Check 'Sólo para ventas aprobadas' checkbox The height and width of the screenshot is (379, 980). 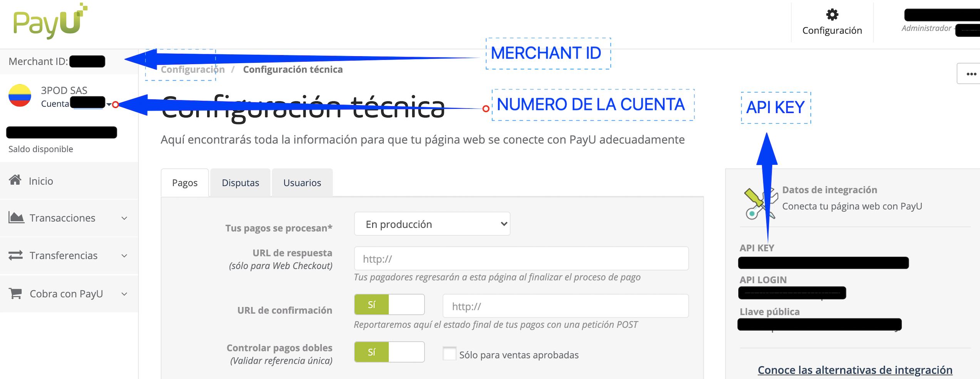pos(449,354)
